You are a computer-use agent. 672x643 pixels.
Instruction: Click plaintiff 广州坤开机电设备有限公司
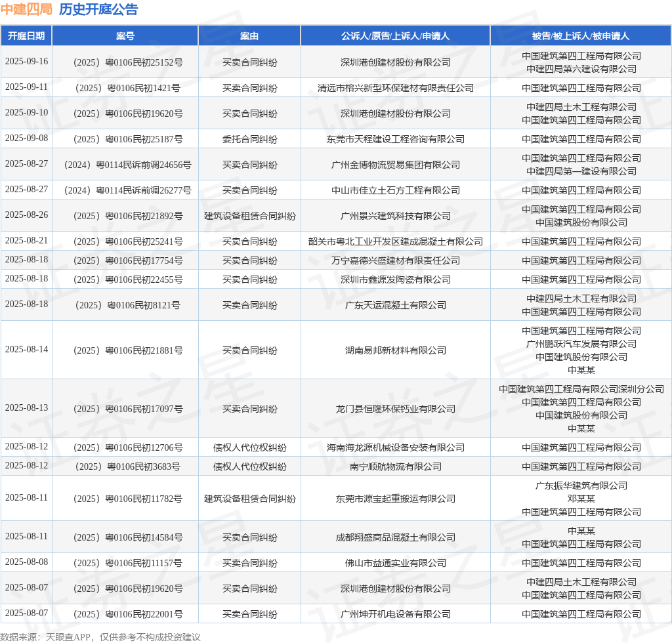tap(395, 614)
